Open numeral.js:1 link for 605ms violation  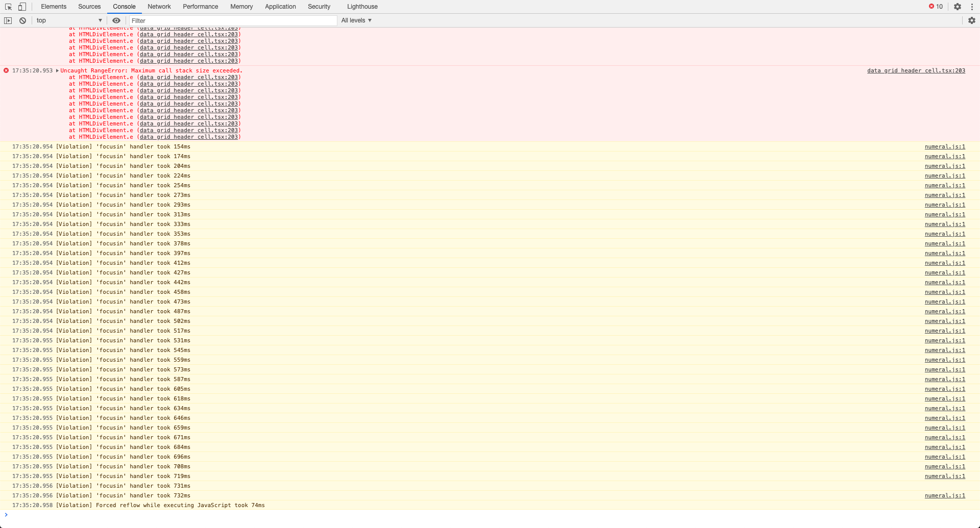[x=945, y=389]
